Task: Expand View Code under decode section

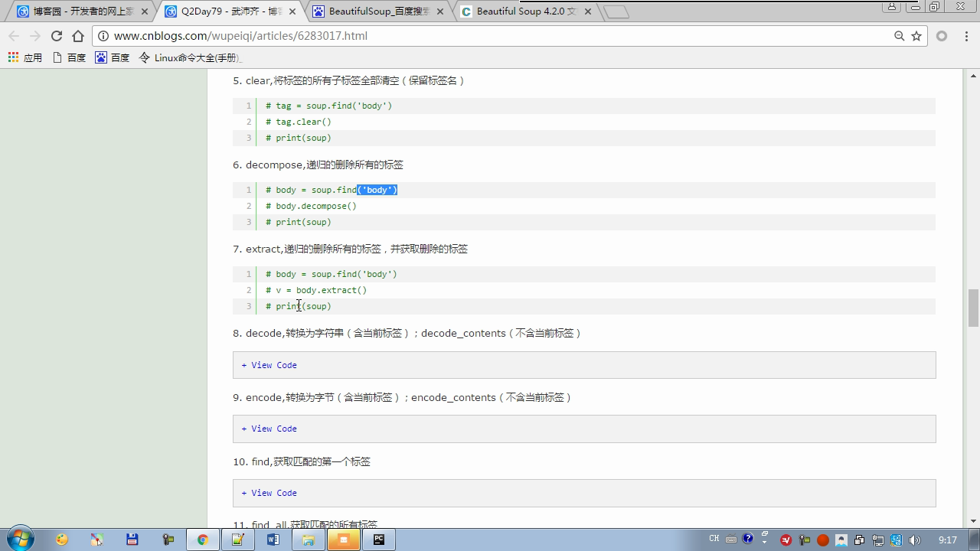Action: [269, 365]
